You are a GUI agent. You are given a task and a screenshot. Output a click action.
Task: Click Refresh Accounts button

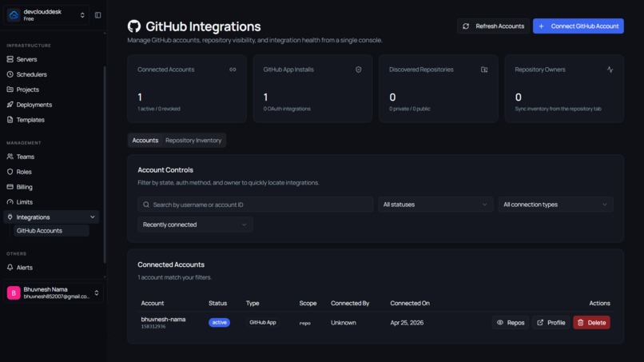[493, 26]
